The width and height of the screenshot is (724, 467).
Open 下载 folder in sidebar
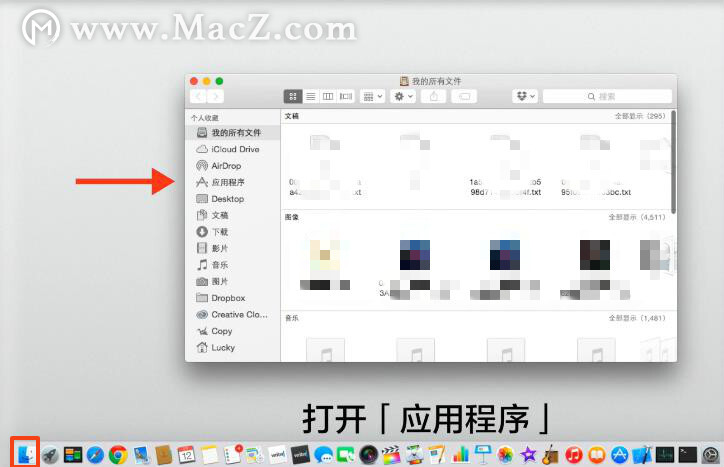tap(212, 232)
